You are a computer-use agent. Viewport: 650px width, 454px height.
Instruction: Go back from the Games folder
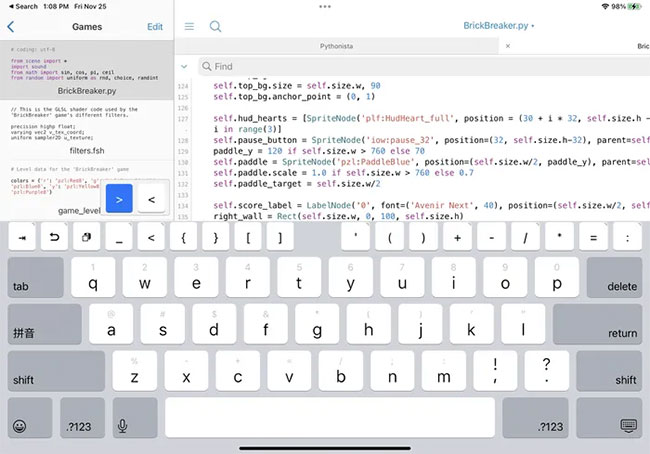coord(11,27)
